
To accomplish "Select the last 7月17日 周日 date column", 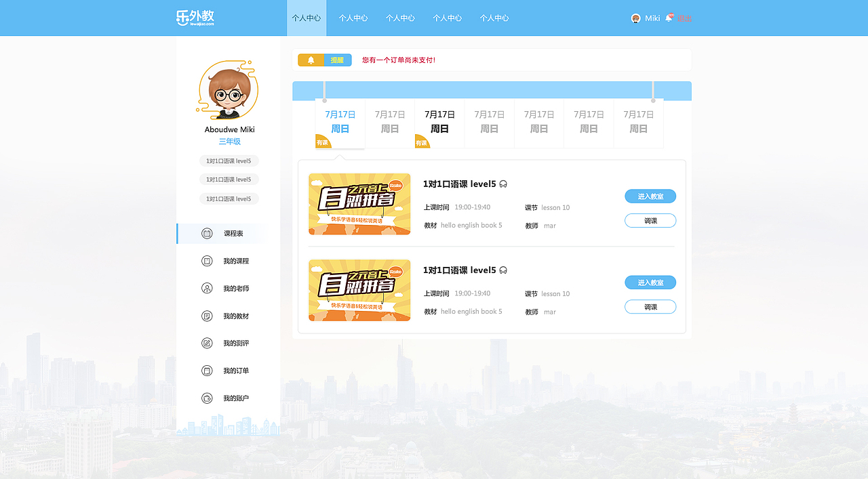I will tap(638, 122).
